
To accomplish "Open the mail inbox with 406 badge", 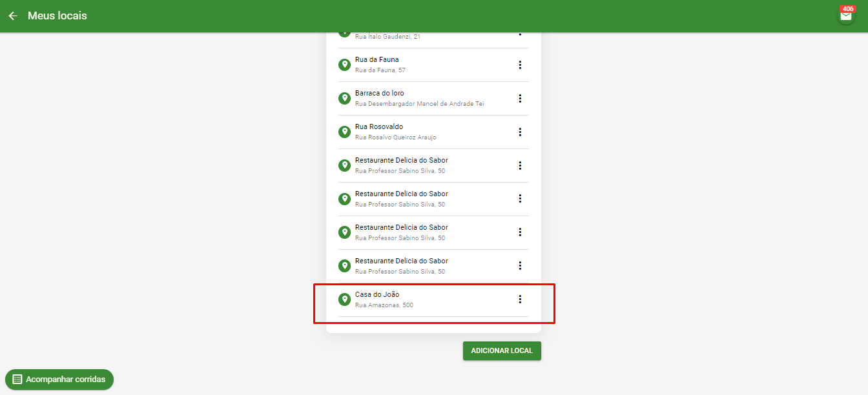I will [846, 15].
